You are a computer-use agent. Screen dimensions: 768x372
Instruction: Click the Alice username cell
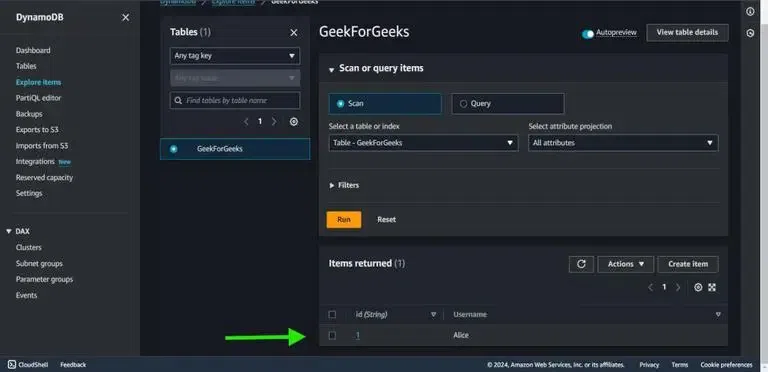coord(461,335)
